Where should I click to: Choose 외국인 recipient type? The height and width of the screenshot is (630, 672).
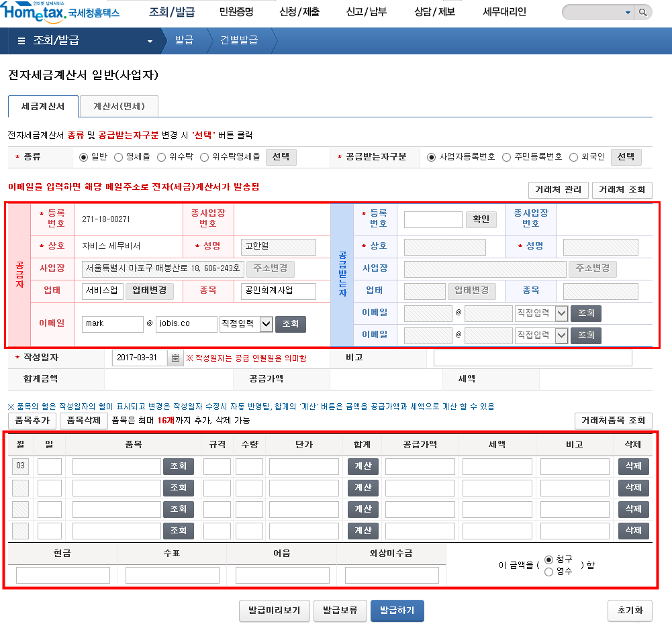(x=573, y=157)
